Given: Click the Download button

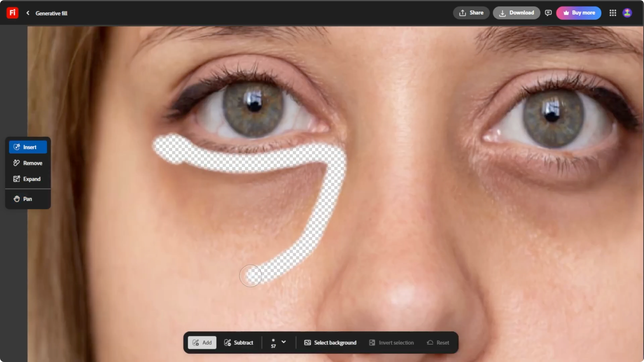Looking at the screenshot, I should [x=516, y=13].
